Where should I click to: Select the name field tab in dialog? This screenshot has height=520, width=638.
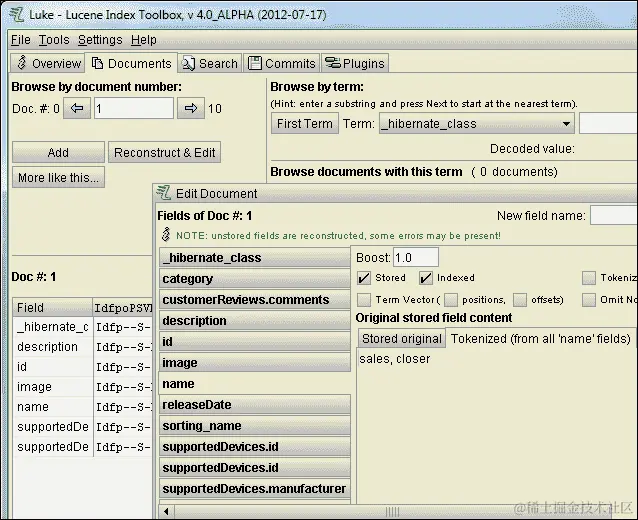(255, 384)
